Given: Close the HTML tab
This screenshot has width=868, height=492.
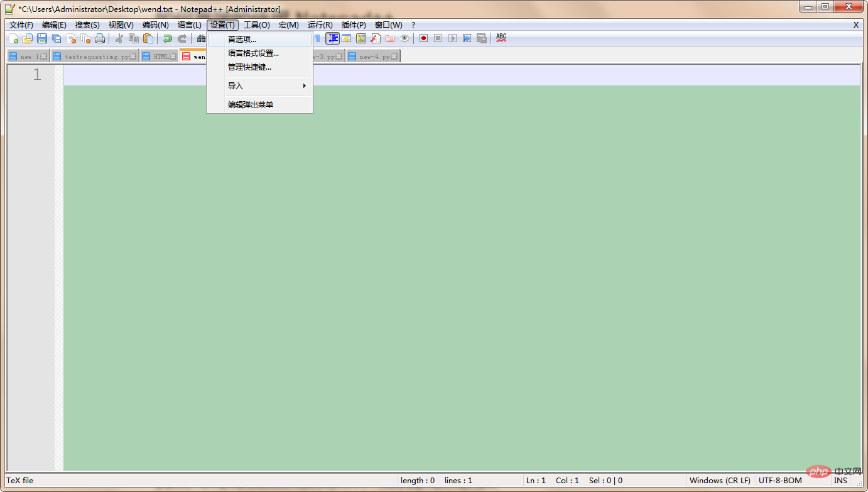Looking at the screenshot, I should point(173,55).
